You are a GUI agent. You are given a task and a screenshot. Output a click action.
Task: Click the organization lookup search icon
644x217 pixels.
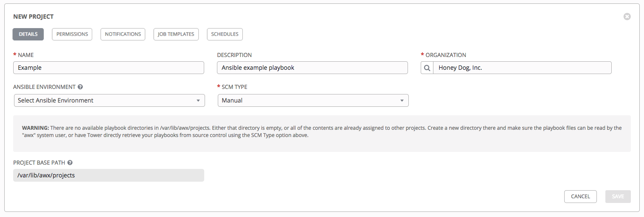click(427, 68)
